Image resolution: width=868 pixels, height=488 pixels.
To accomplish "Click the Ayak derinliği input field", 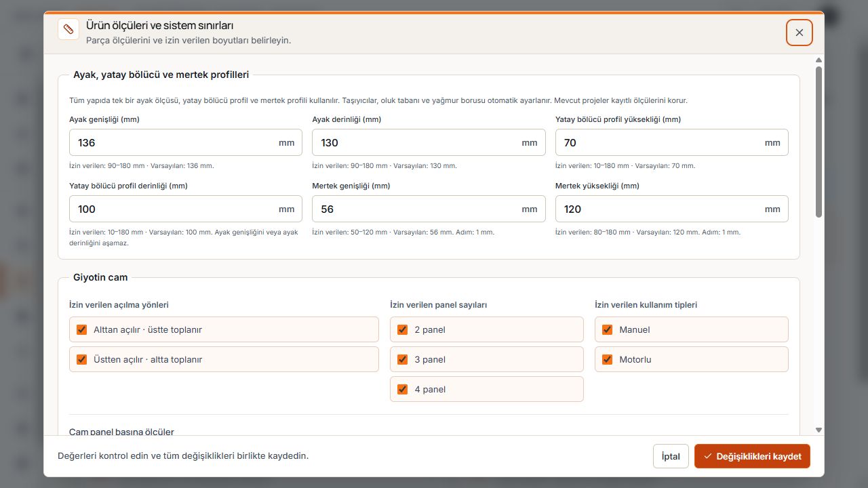I will tap(429, 142).
